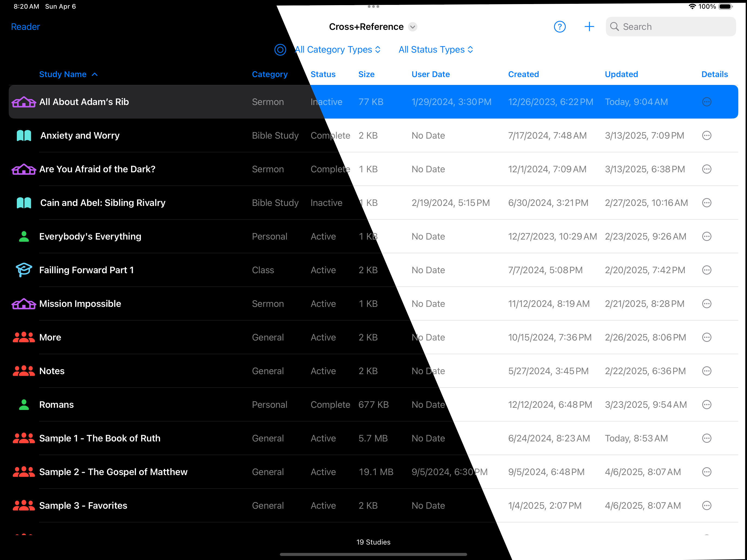Open the help question mark icon
Screen dimensions: 747x560
[560, 27]
